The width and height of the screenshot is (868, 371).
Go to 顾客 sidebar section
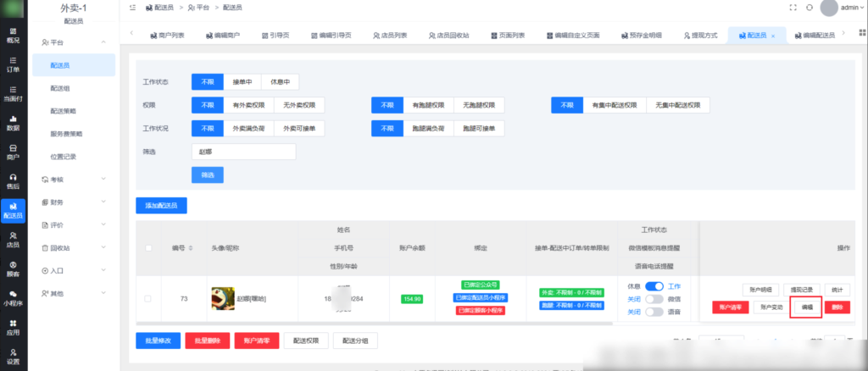pyautogui.click(x=13, y=269)
